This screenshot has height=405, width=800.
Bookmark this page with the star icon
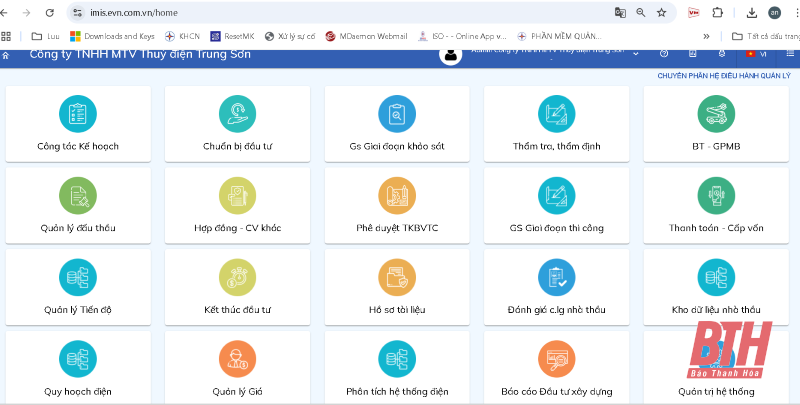[x=661, y=13]
